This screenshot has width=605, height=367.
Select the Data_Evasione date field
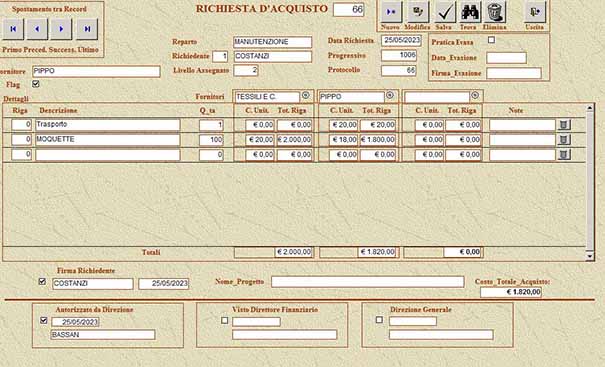[506, 58]
